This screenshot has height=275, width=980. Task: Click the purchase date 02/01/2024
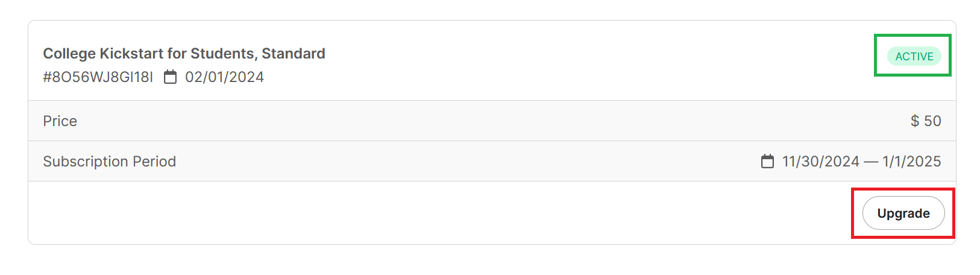(224, 77)
